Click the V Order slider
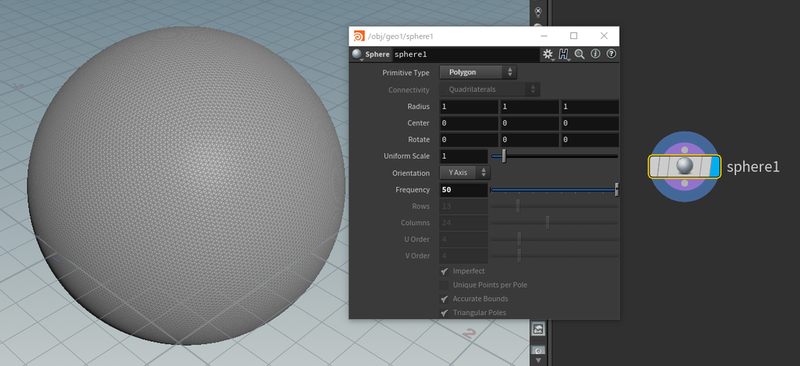The height and width of the screenshot is (366, 800). click(554, 256)
